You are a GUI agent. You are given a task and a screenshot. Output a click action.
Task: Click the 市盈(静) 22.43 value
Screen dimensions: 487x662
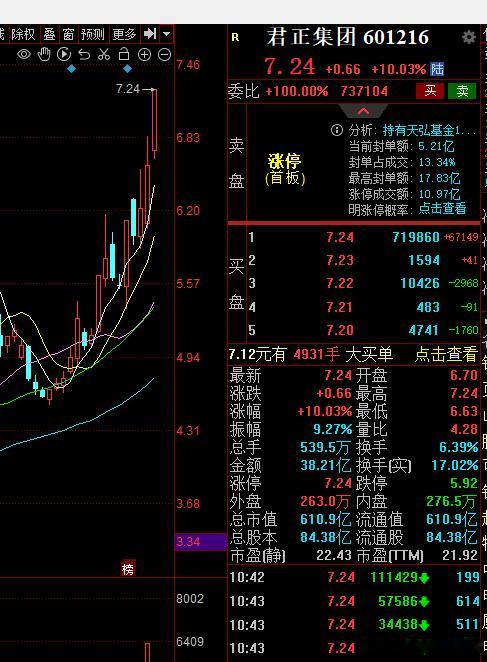coord(334,555)
